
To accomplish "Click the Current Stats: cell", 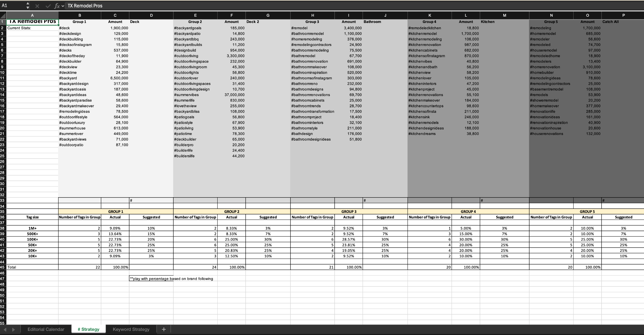I will [x=32, y=28].
